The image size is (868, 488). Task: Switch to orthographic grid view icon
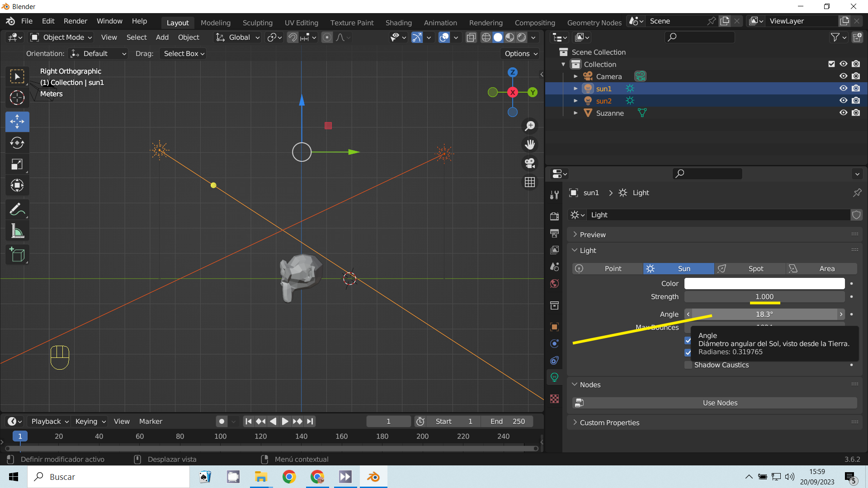point(530,182)
